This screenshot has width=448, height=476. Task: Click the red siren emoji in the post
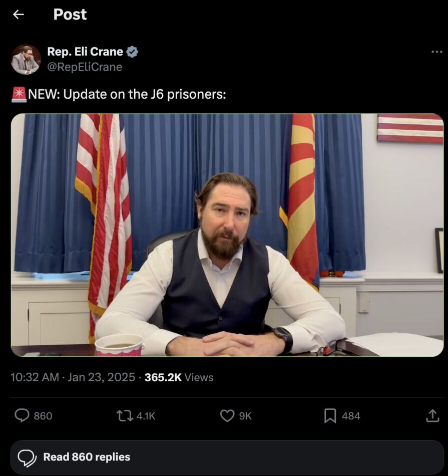pyautogui.click(x=19, y=94)
